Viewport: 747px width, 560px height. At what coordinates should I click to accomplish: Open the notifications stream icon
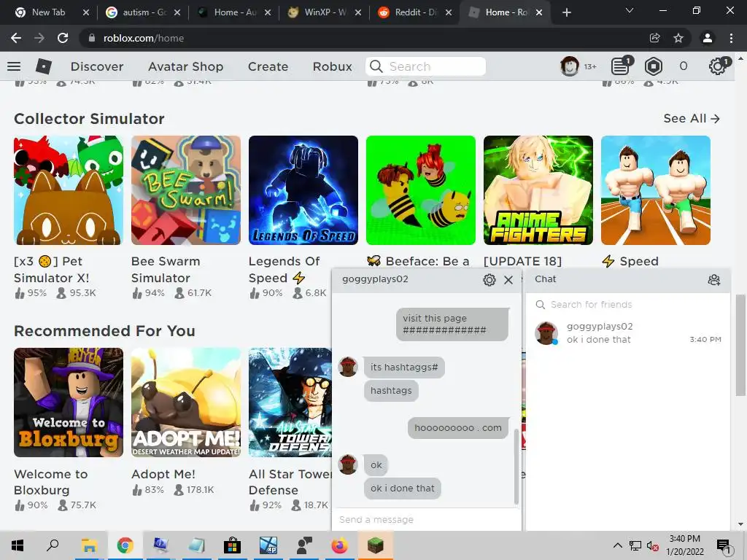coord(620,66)
